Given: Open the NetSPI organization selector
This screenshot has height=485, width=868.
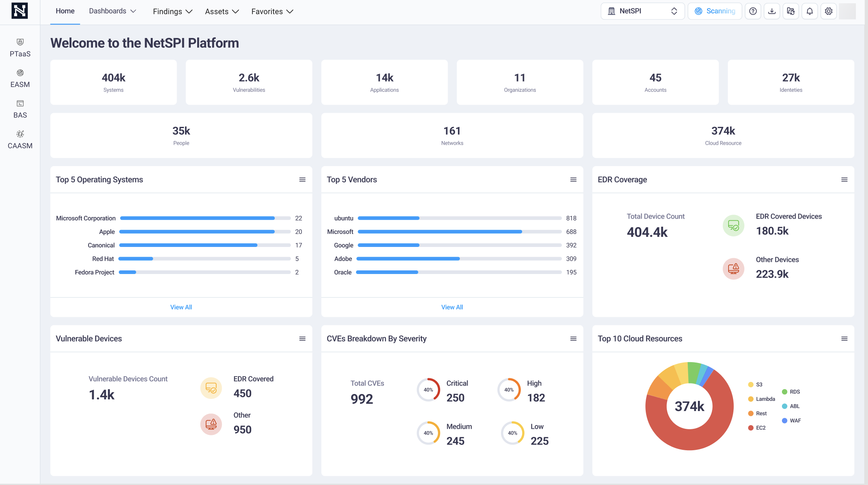Looking at the screenshot, I should pyautogui.click(x=643, y=11).
